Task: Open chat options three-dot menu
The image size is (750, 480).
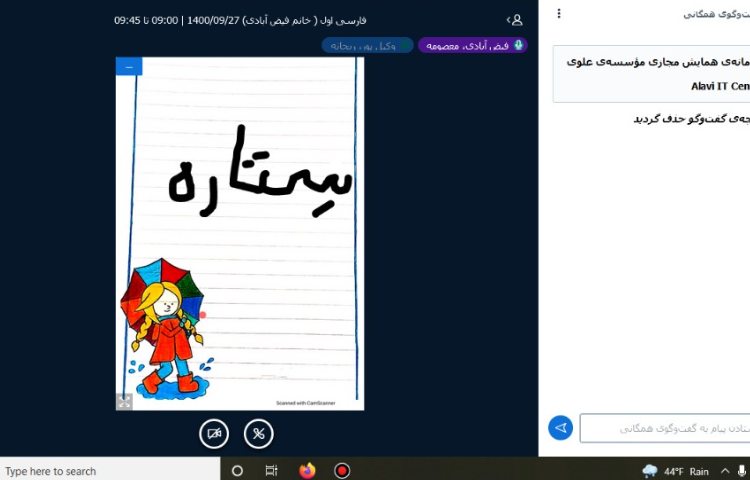Action: pyautogui.click(x=559, y=13)
